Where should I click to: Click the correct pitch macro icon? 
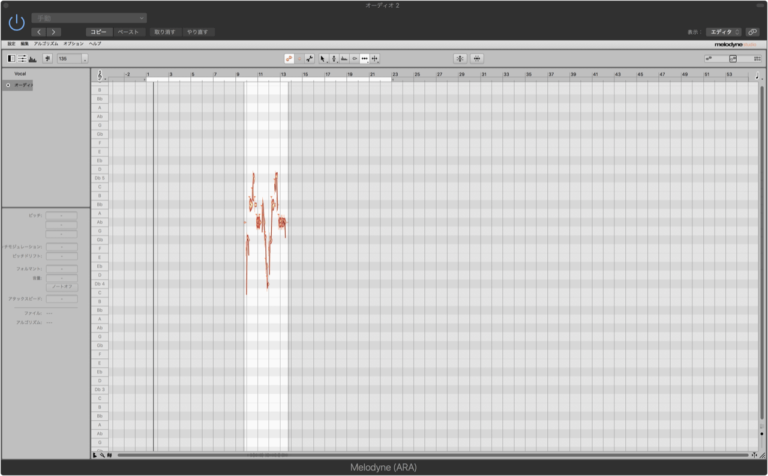(460, 59)
